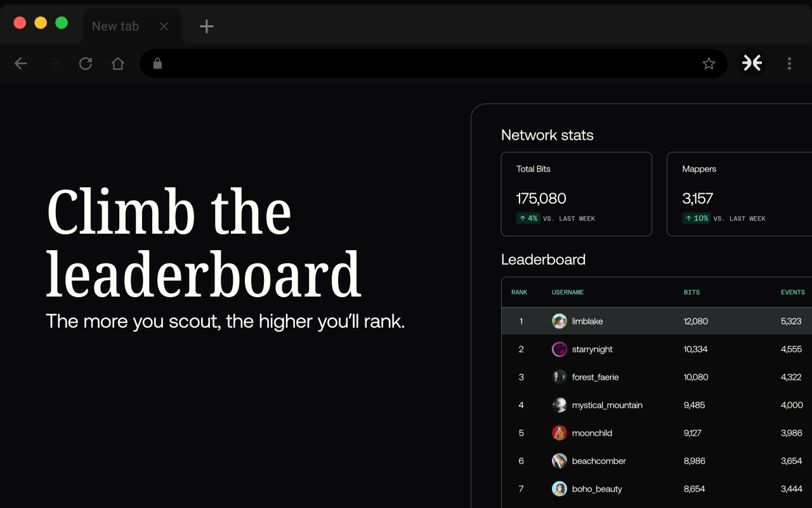
Task: Open the mystical_mountain username
Action: [607, 405]
